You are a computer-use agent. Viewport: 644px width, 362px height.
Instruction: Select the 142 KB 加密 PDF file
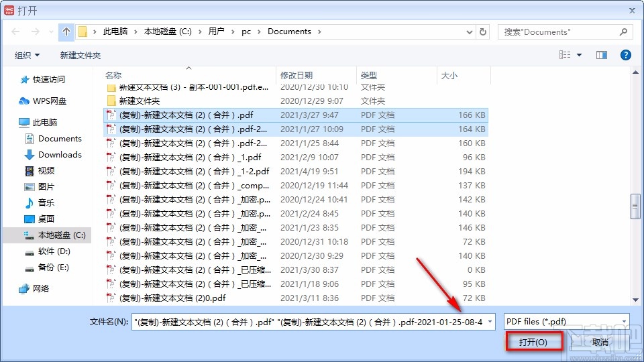point(296,200)
